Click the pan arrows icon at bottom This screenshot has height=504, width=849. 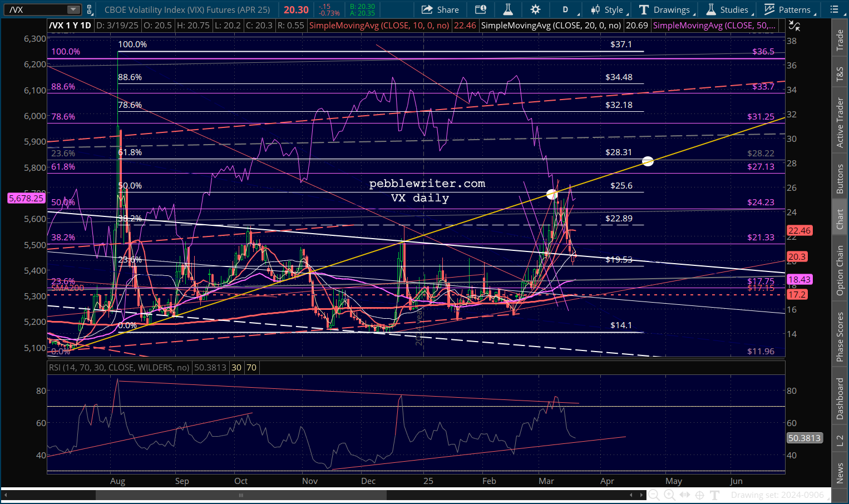pos(684,495)
